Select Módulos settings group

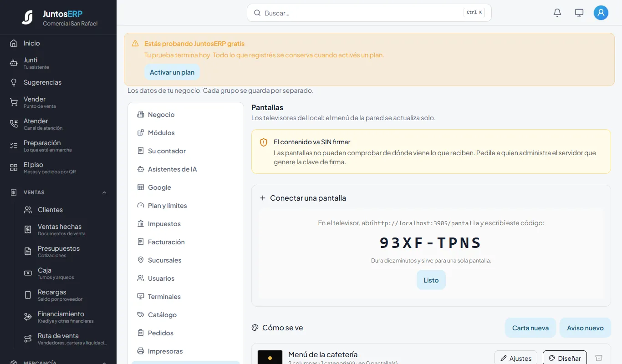(186, 133)
